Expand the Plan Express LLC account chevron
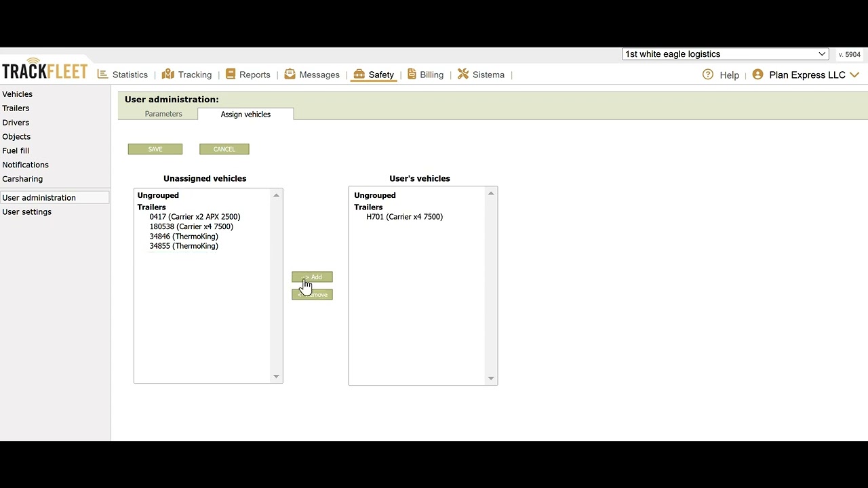This screenshot has width=868, height=488. [854, 75]
